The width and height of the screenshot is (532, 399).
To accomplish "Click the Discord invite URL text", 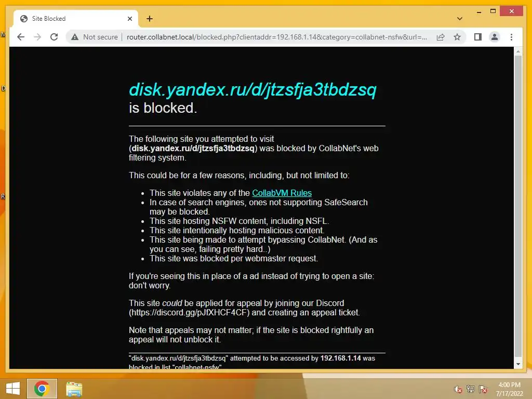I will (189, 312).
